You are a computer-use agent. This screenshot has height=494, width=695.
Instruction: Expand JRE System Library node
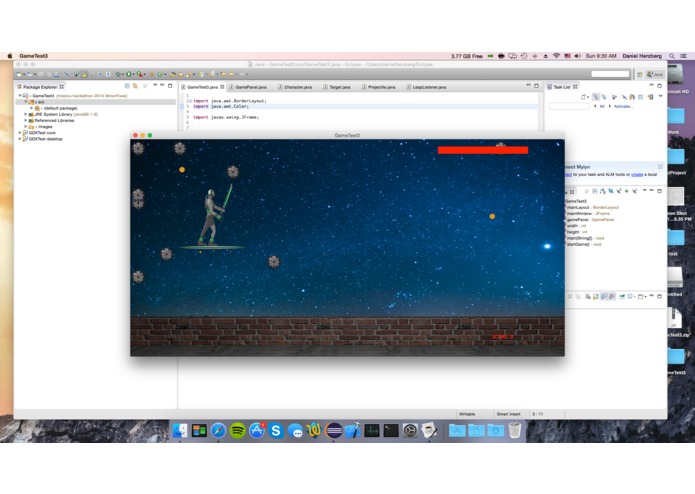(26, 114)
